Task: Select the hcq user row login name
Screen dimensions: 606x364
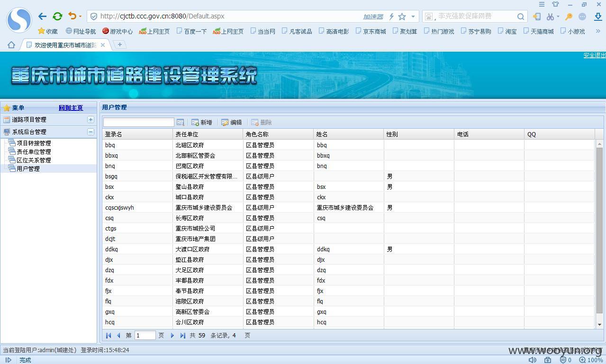Action: 110,322
